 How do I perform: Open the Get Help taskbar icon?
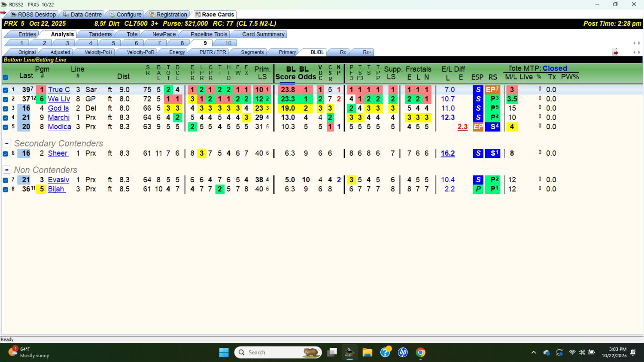pos(386,352)
